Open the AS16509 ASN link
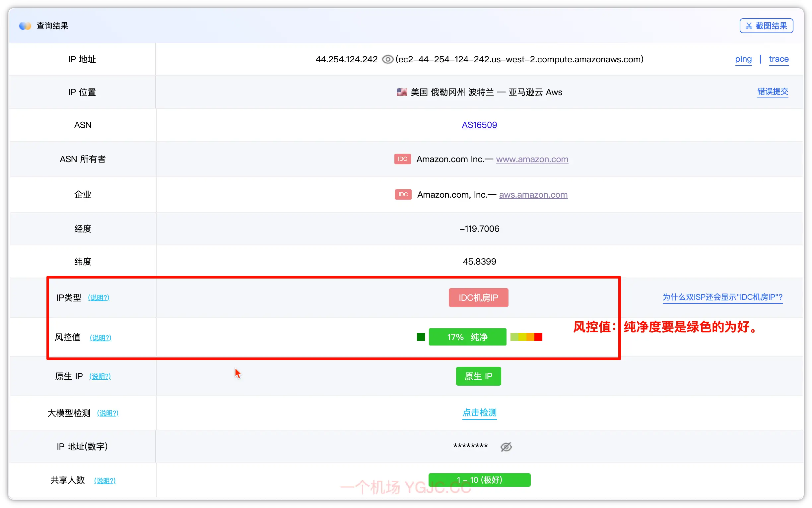Viewport: 812px width, 508px height. pyautogui.click(x=479, y=125)
